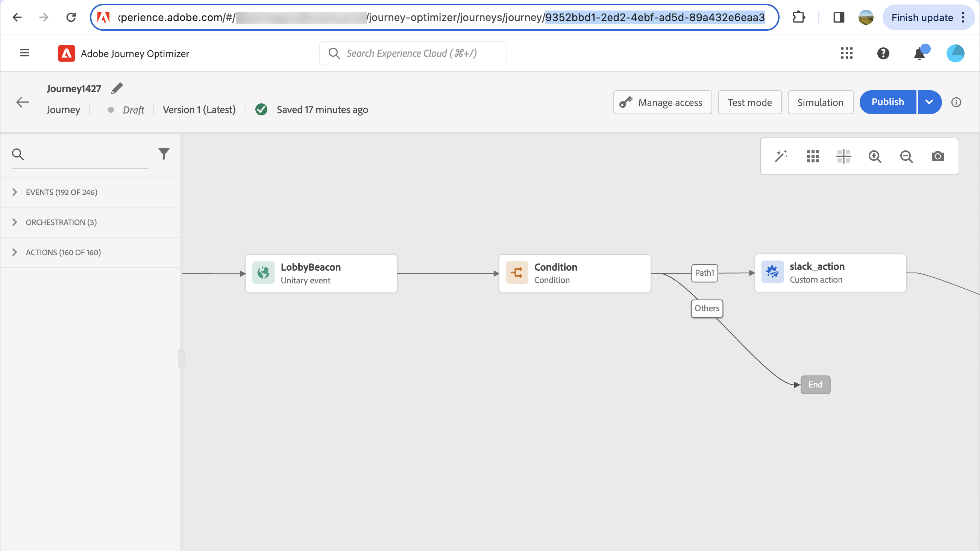Zoom out on the journey canvas
Screen dimensions: 980x551
[x=906, y=156]
